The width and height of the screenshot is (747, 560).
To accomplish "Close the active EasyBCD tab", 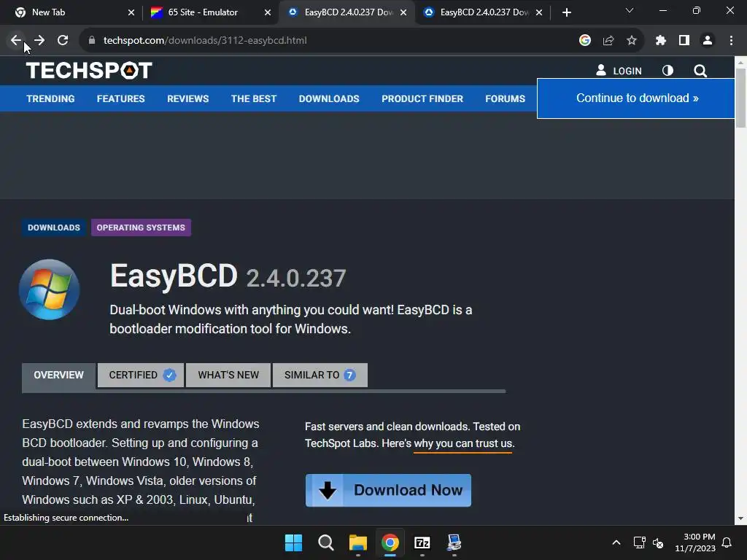I will 403,12.
